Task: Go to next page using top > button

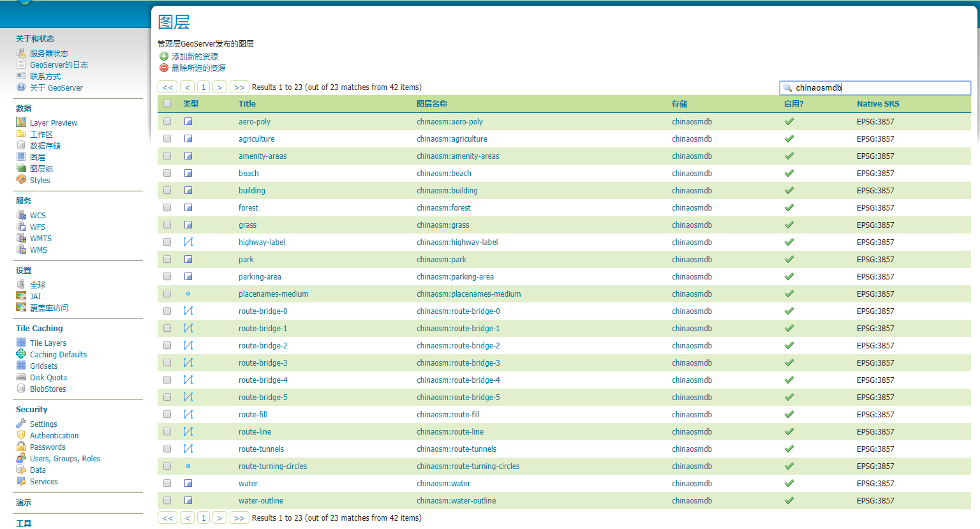Action: [219, 87]
